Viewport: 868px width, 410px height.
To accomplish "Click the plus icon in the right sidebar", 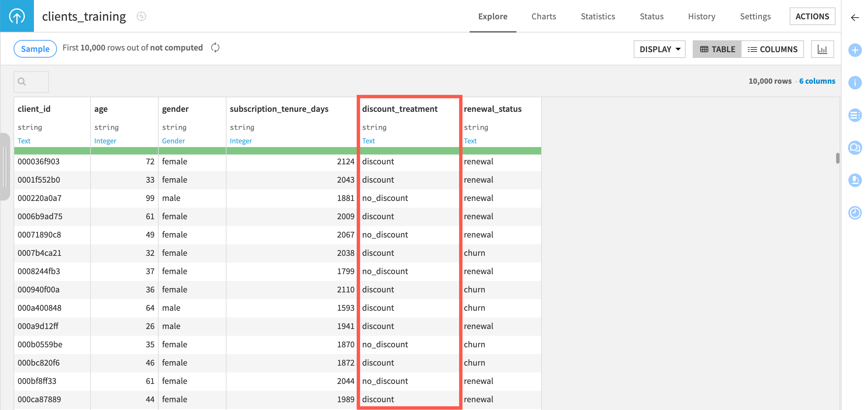I will [x=855, y=50].
